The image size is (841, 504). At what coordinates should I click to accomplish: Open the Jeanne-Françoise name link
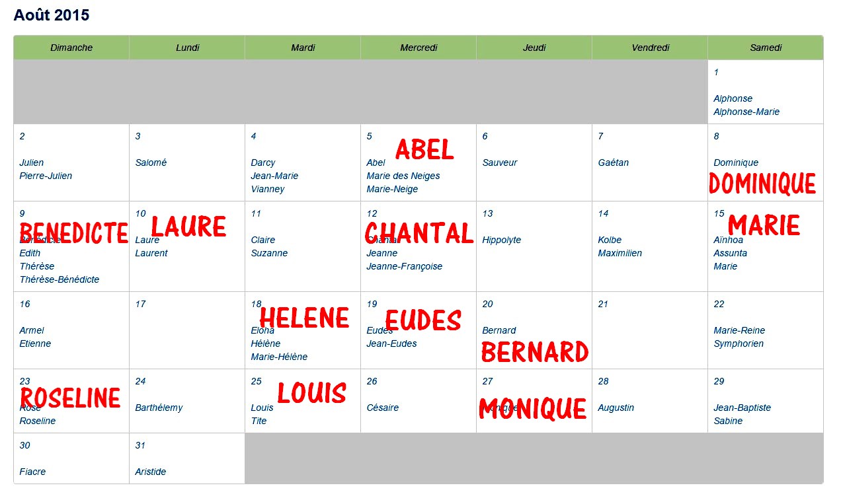(405, 266)
